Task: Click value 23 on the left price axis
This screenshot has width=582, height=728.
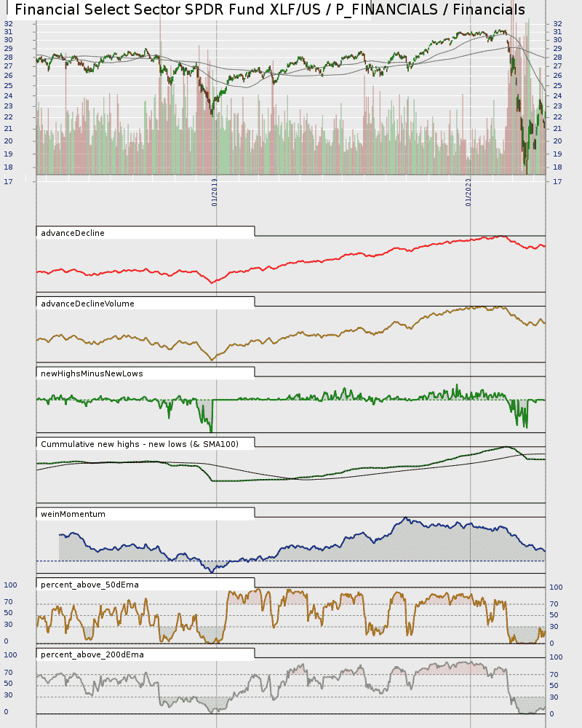Action: click(x=8, y=106)
